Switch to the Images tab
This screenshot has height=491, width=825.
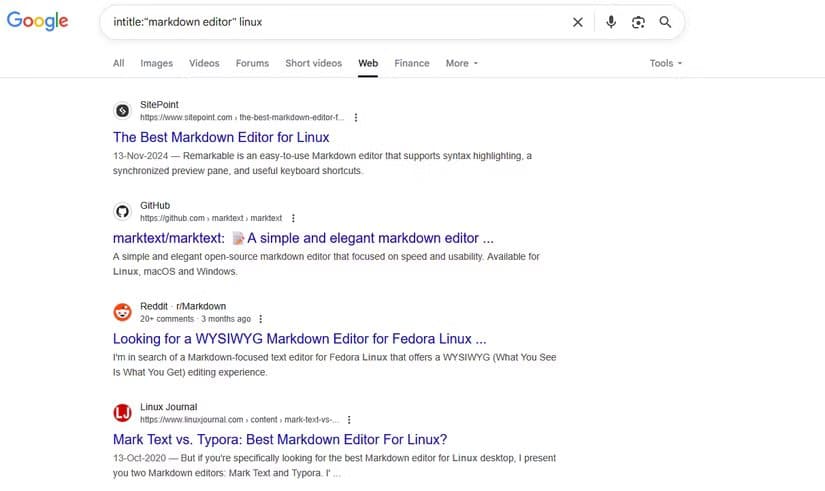[x=156, y=63]
